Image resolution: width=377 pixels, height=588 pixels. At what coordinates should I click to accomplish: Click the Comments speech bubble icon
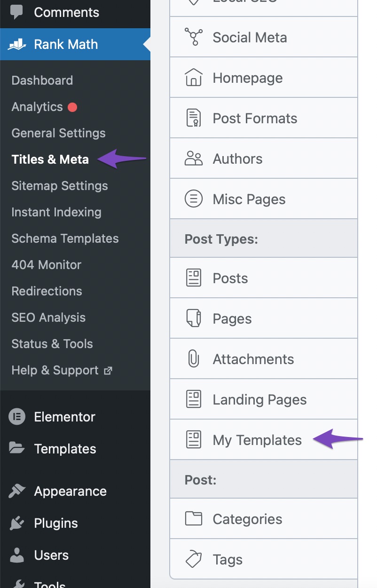pyautogui.click(x=17, y=12)
